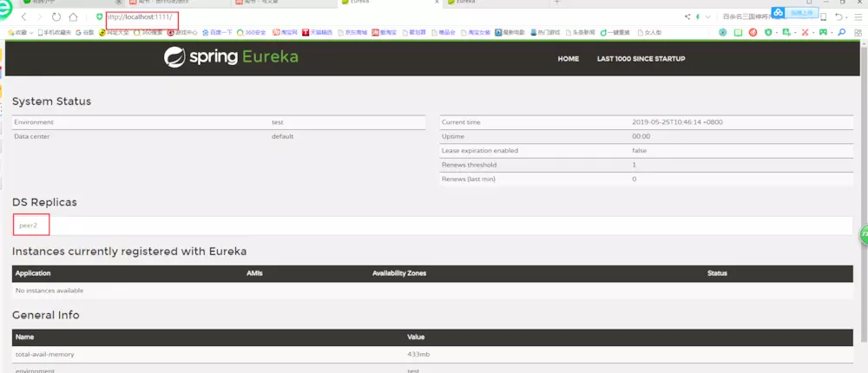Open 头条新闻 bookmark
Viewport: 868px width, 373px height.
[x=580, y=33]
